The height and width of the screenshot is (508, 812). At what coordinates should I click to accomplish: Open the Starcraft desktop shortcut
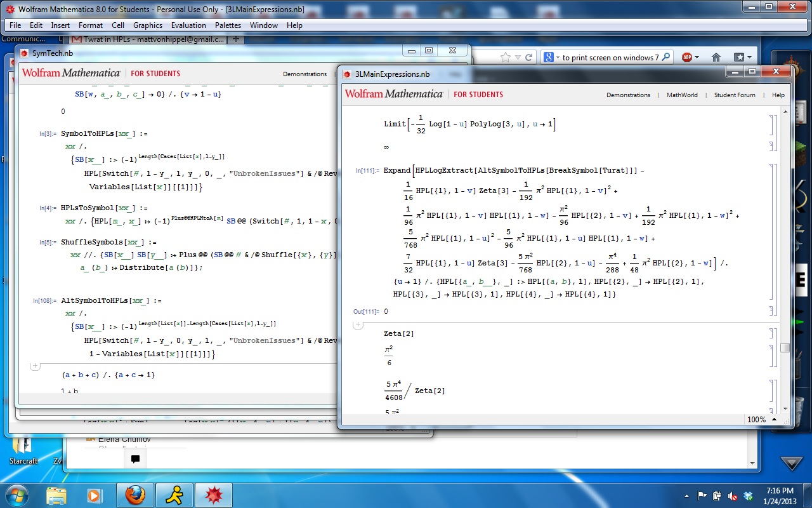23,448
